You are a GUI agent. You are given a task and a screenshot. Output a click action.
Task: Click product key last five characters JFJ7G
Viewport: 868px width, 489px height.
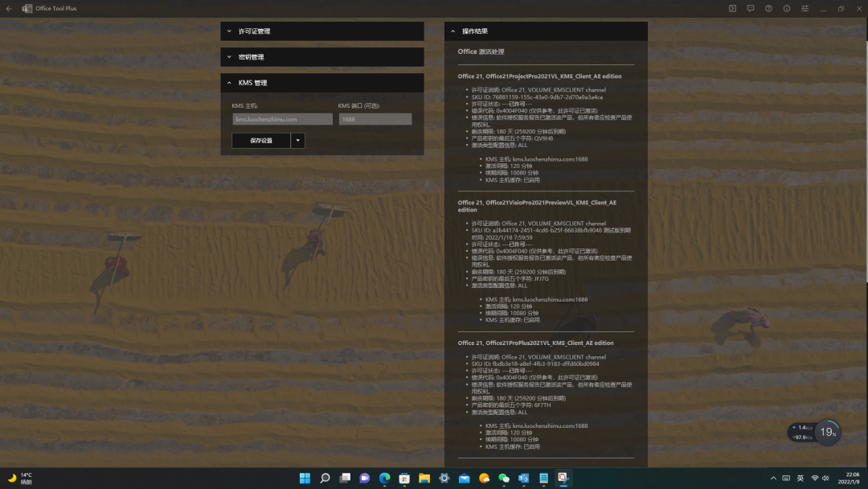tap(510, 278)
